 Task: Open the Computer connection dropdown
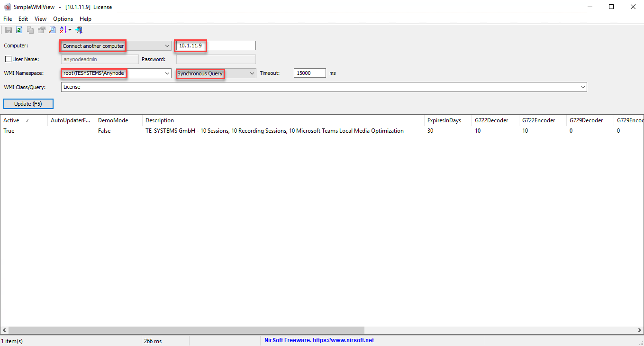167,46
